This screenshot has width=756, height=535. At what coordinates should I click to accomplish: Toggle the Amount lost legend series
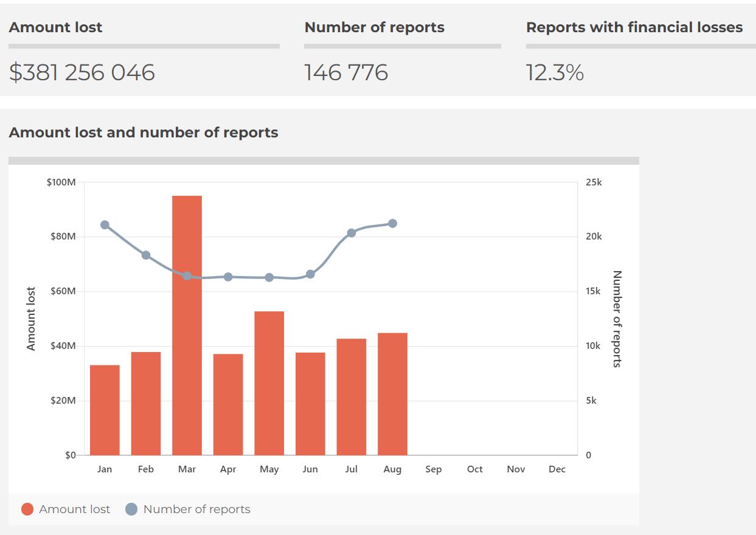[66, 509]
